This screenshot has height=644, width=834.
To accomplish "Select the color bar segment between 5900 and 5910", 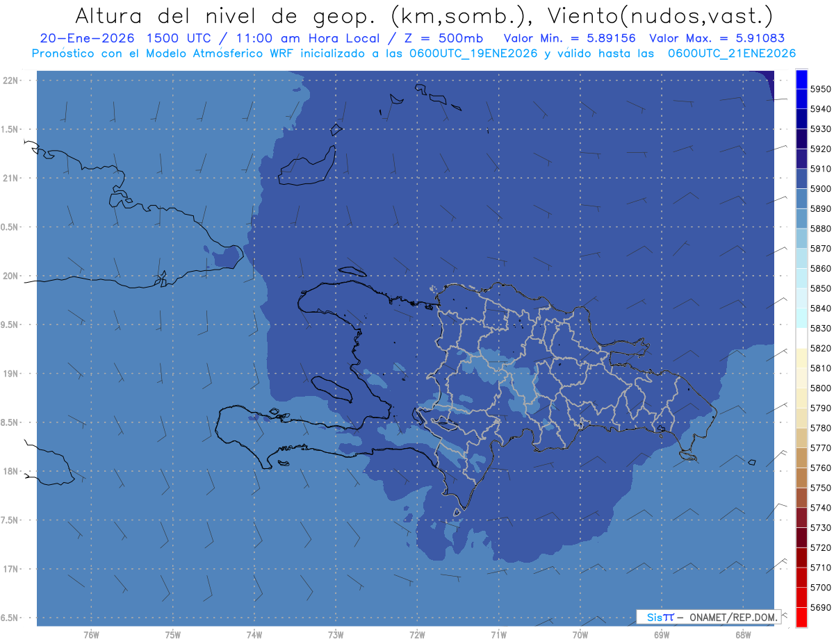I will (x=801, y=179).
